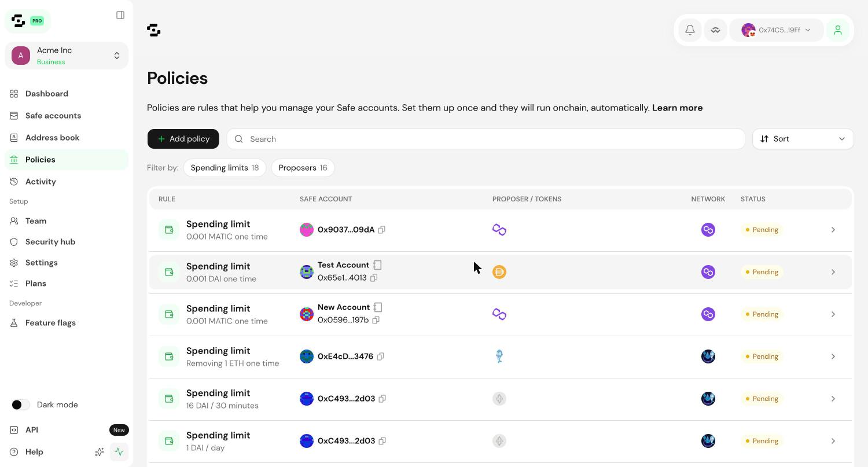Click Add policy button

[x=183, y=139]
